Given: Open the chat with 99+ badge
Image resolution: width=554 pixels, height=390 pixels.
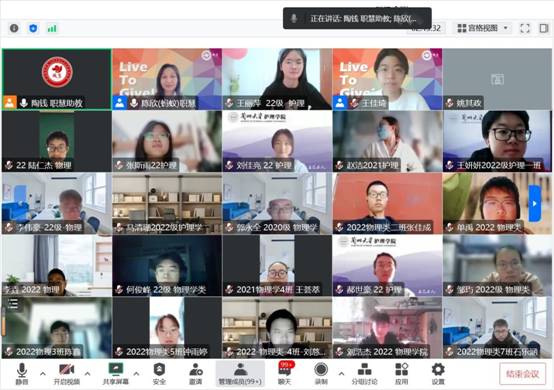Looking at the screenshot, I should click(x=284, y=374).
